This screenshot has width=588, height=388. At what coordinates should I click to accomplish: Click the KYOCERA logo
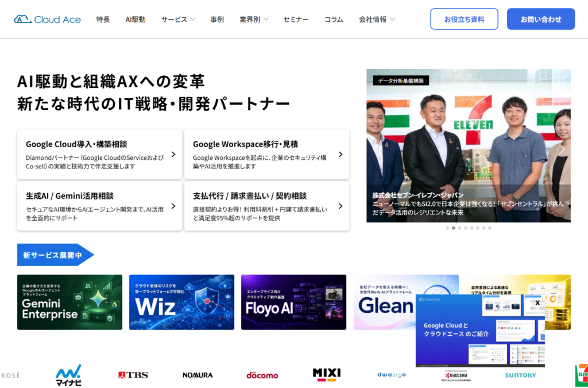pyautogui.click(x=456, y=375)
